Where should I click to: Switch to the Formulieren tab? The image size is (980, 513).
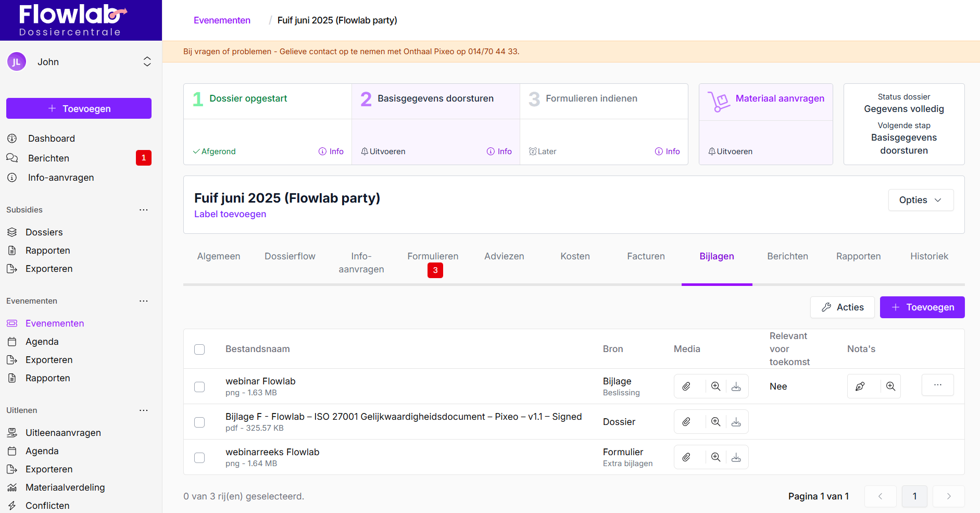433,256
